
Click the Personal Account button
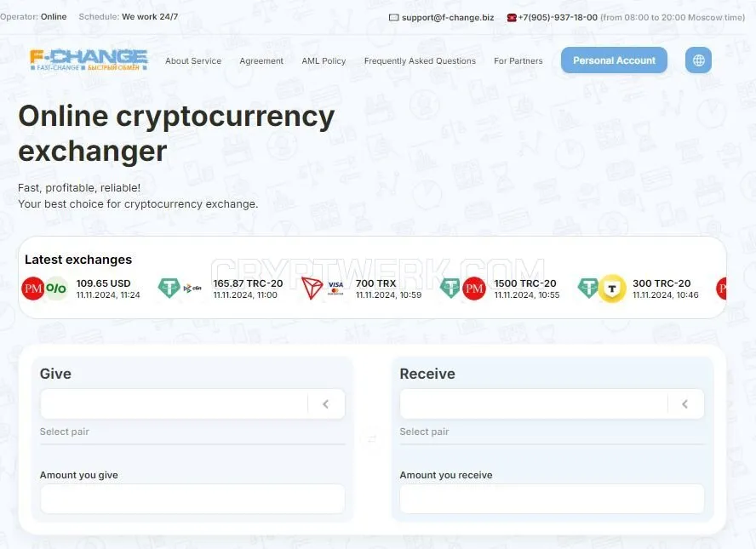[614, 60]
